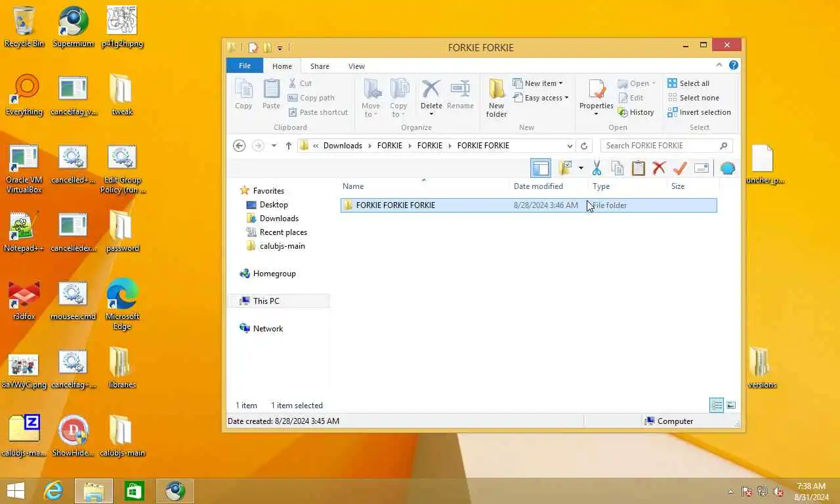
Task: Open the File tab
Action: pos(245,66)
